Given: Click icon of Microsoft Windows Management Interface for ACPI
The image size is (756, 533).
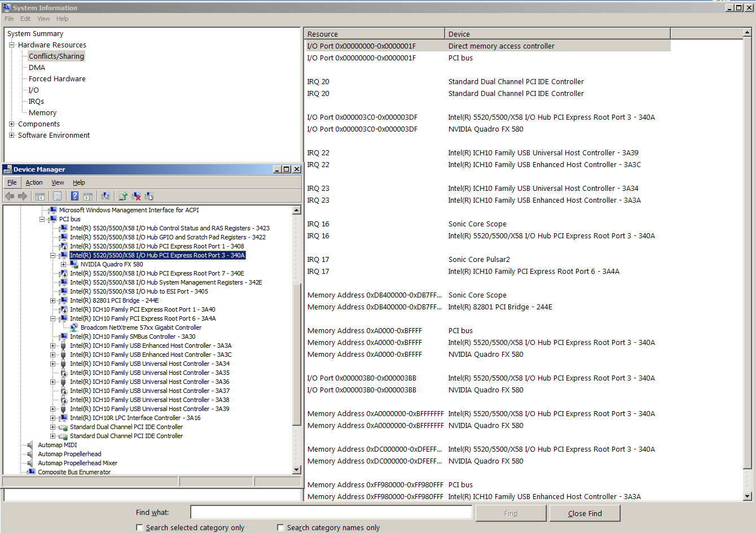Looking at the screenshot, I should point(52,210).
